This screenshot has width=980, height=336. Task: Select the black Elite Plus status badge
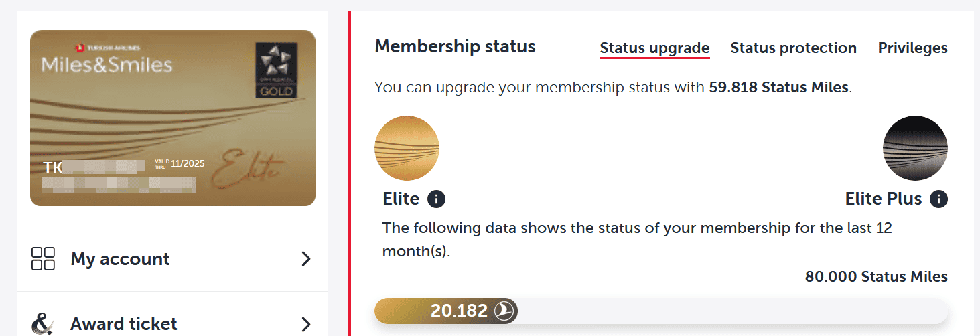(915, 149)
